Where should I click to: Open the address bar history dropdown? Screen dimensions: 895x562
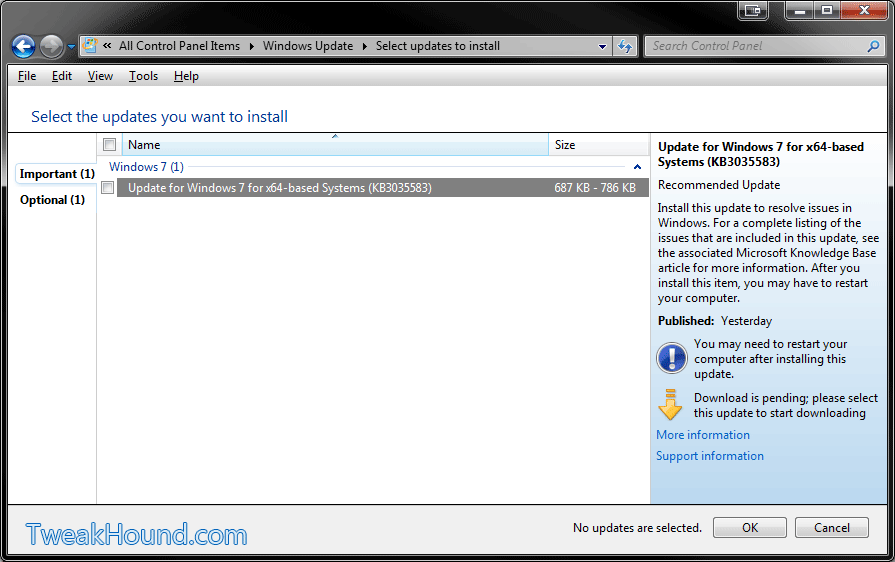tap(602, 47)
